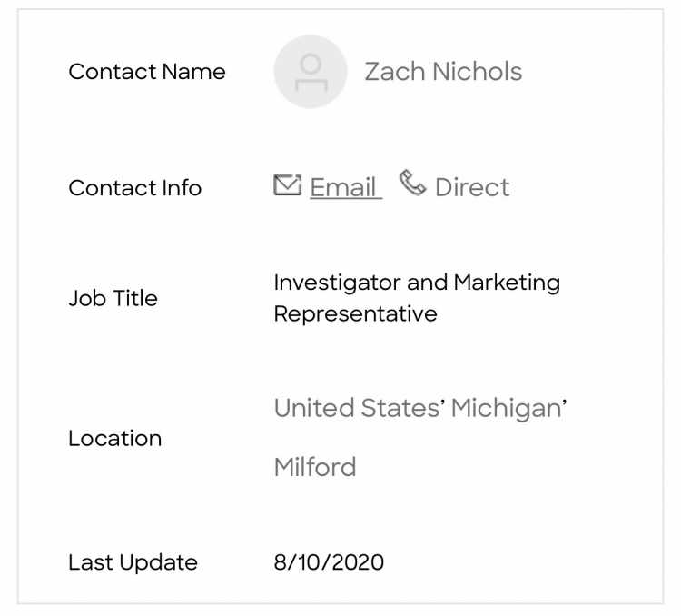
Task: Click the Contact Name label
Action: [147, 71]
